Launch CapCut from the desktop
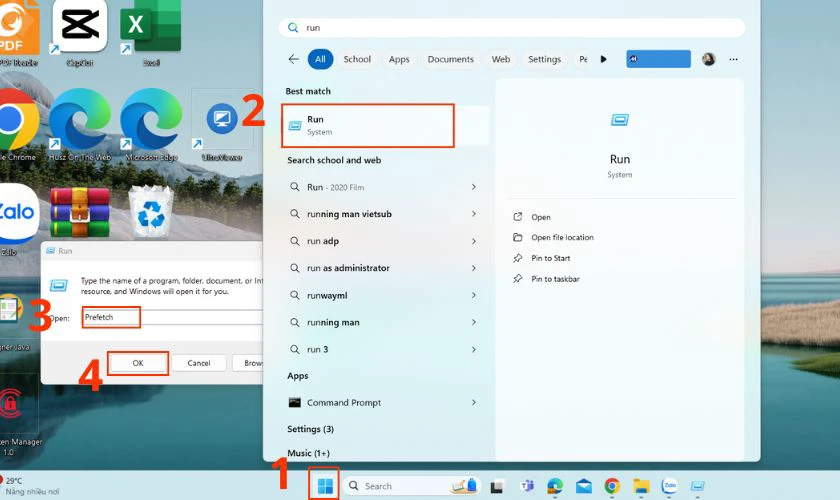This screenshot has height=500, width=840. [x=79, y=28]
